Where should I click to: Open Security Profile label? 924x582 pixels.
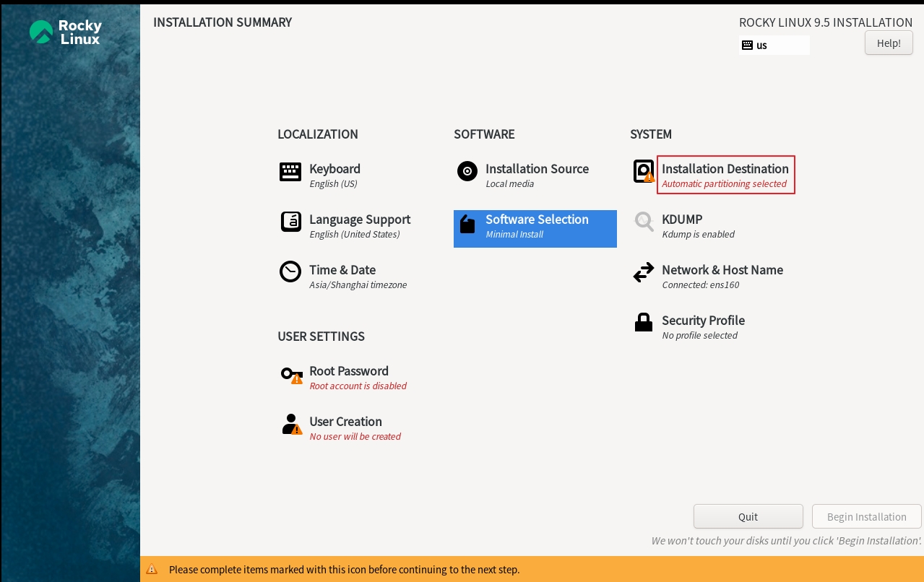coord(703,321)
